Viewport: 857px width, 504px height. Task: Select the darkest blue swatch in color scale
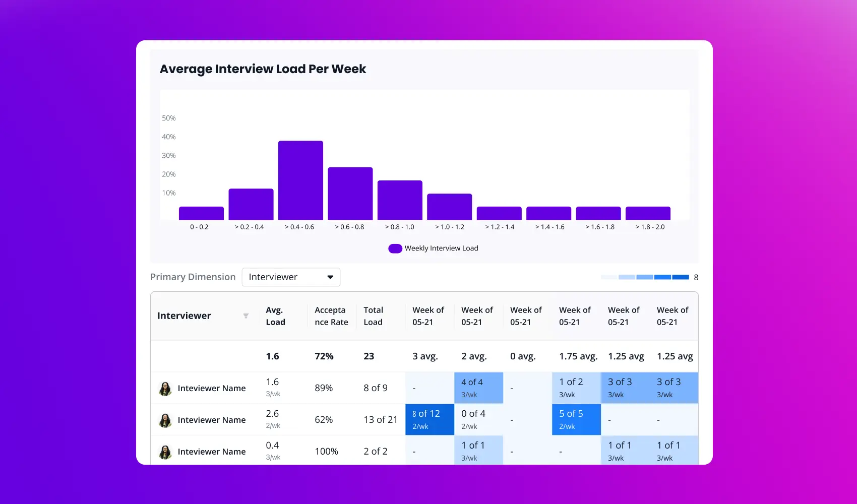pos(681,277)
